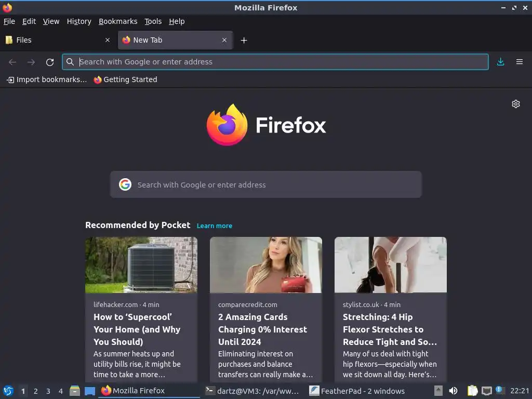Click the stylist.co.uk source text
532x399 pixels.
pyautogui.click(x=361, y=304)
